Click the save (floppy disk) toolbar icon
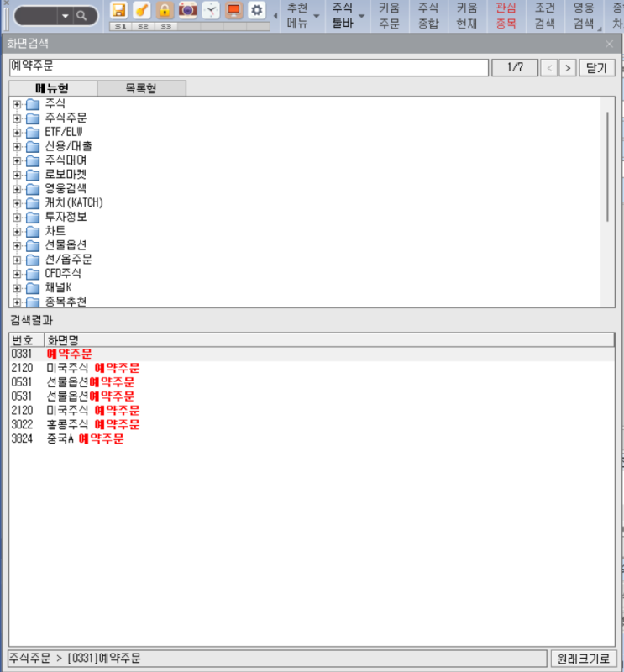This screenshot has height=672, width=624. (x=118, y=10)
